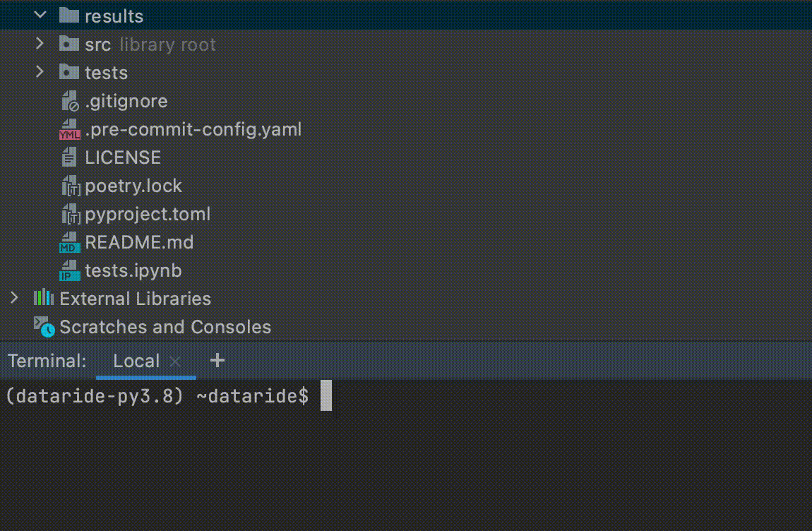Click the Jupyter notebook icon beside tests.ipynb
812x531 pixels.
[68, 270]
